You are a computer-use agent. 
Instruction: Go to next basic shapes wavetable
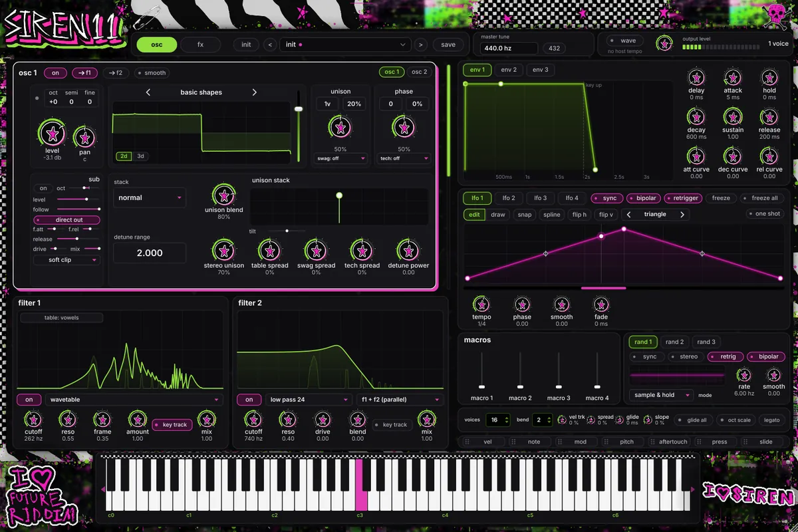tap(254, 92)
